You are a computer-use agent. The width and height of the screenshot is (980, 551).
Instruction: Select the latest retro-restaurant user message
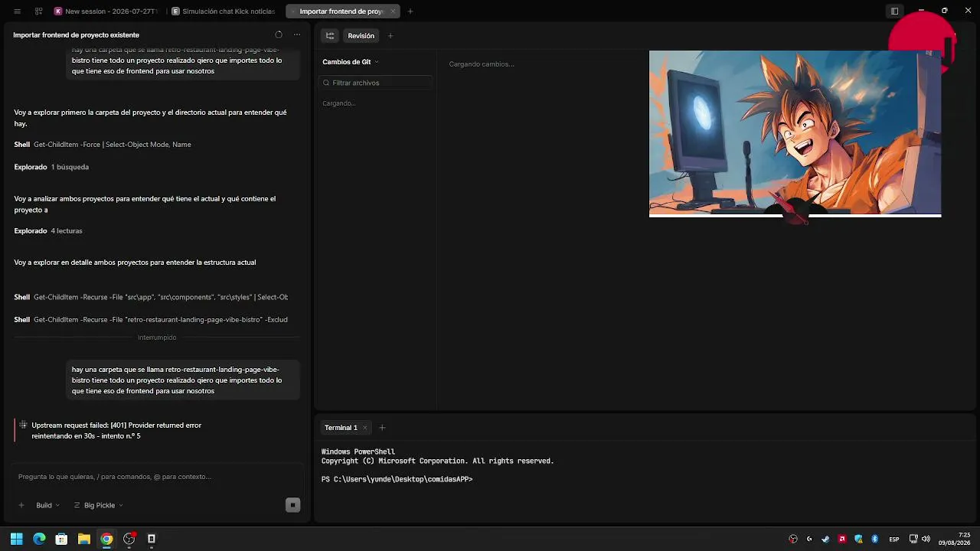coord(183,380)
